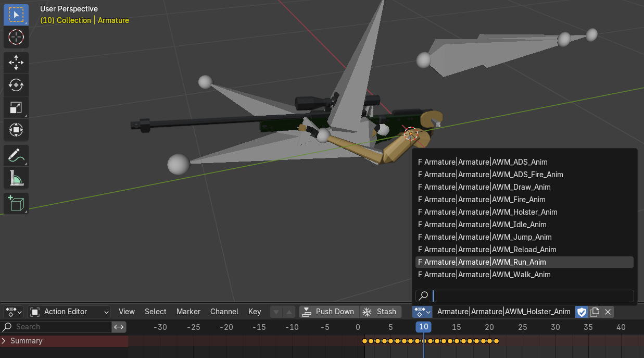Click the current frame 10 marker
Viewport: 644px width, 358px height.
[x=424, y=327]
